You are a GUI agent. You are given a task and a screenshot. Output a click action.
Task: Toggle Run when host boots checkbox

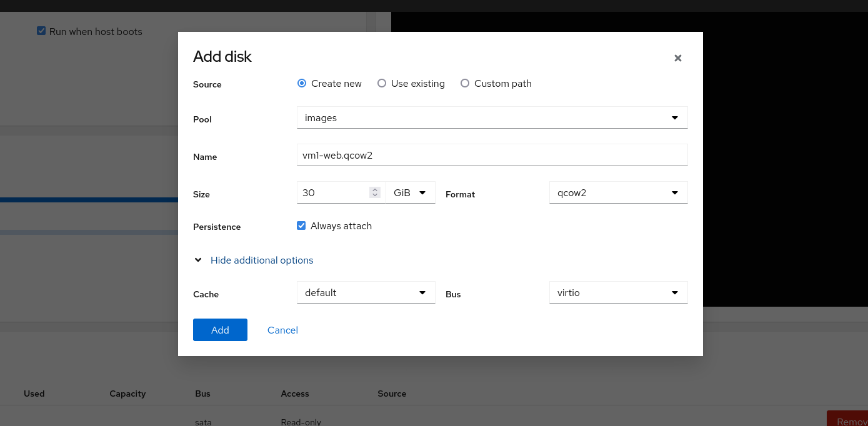[41, 31]
